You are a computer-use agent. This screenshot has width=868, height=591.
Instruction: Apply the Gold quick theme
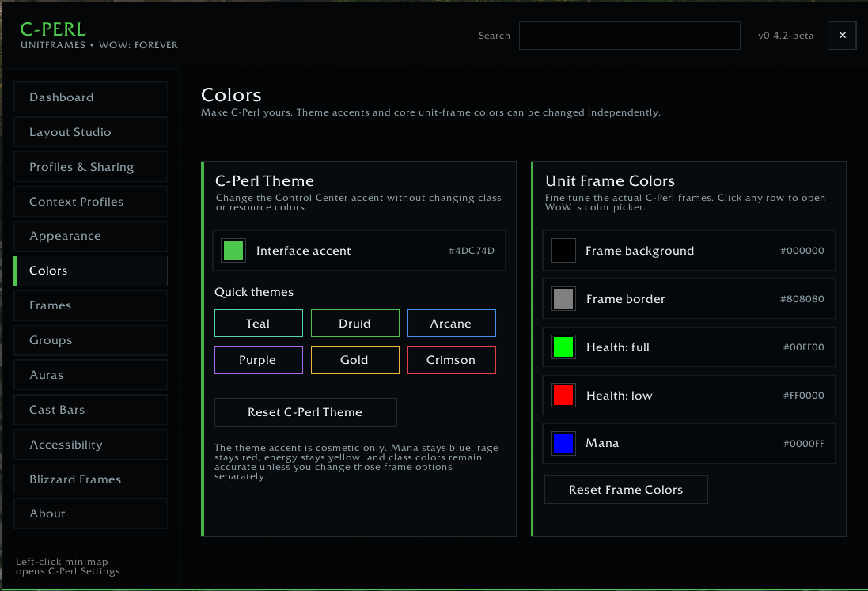[x=354, y=360]
